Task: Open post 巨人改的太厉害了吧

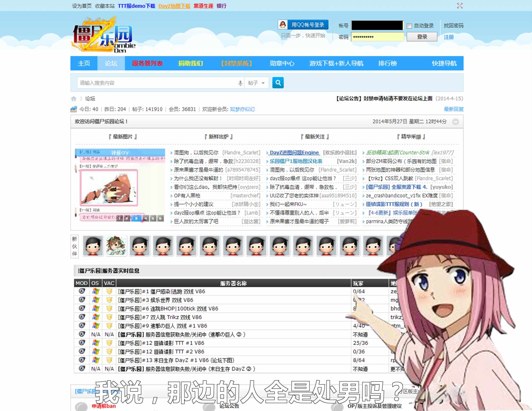Action: point(196,222)
